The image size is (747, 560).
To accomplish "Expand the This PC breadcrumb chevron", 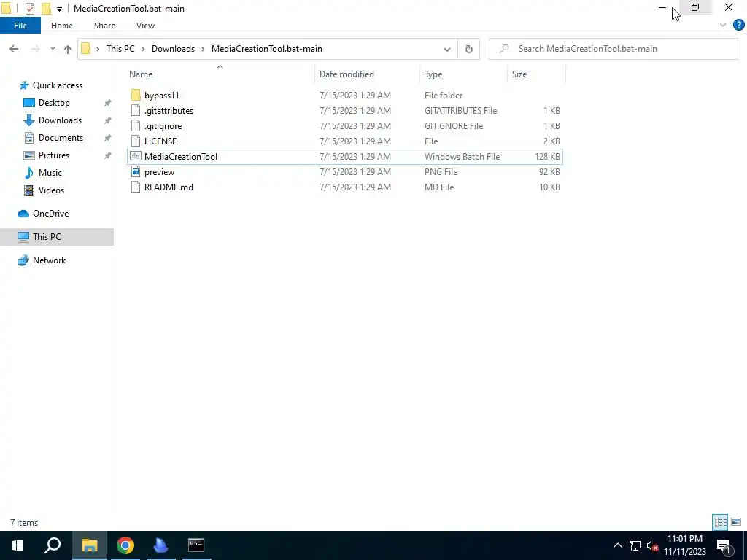I will (x=143, y=49).
